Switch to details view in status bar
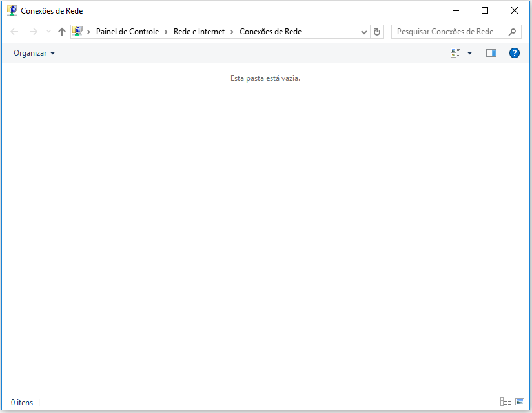The image size is (532, 413). 505,402
